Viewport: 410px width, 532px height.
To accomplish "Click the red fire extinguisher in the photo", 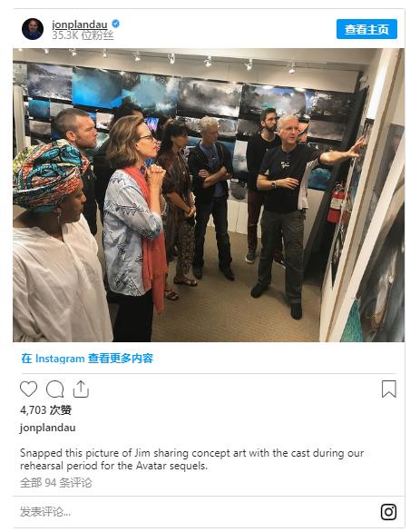I will (x=336, y=205).
